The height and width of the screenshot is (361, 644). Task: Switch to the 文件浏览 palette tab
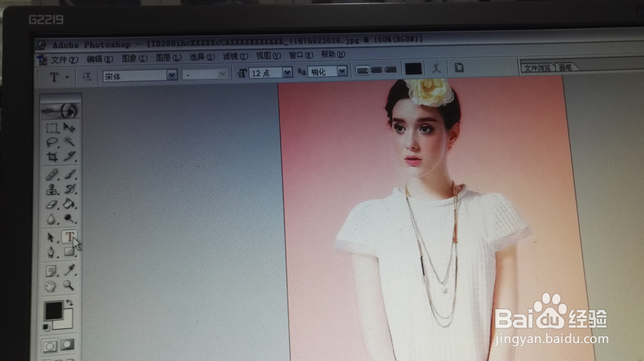pyautogui.click(x=537, y=68)
